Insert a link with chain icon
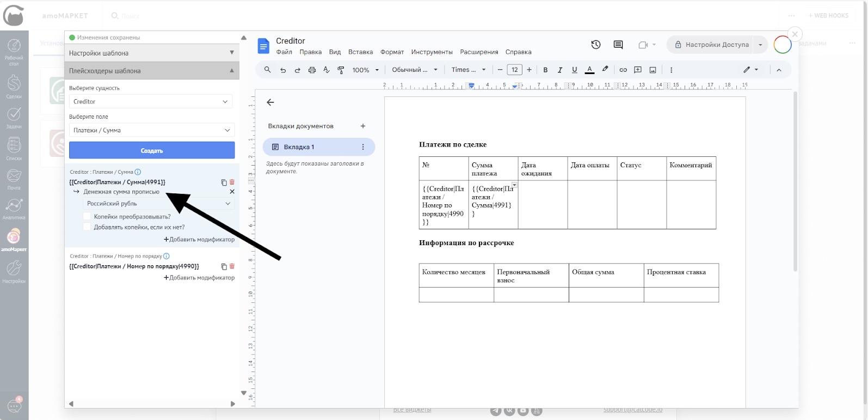 pos(623,70)
